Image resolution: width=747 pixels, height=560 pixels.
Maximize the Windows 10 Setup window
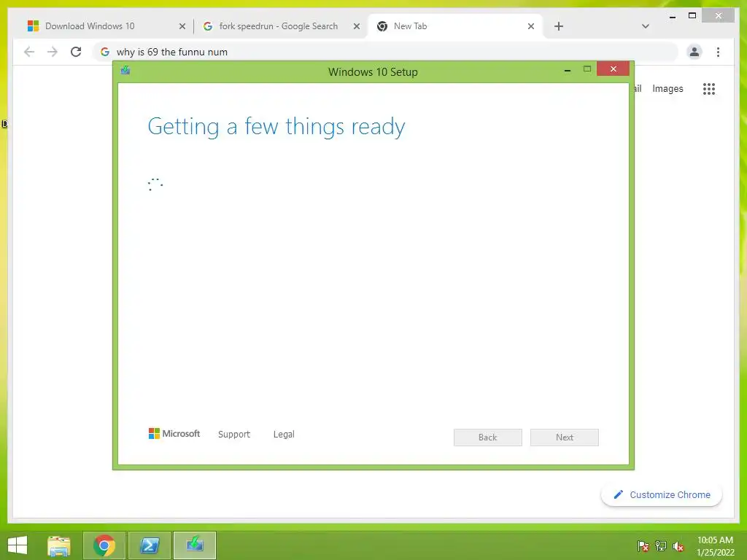click(587, 69)
